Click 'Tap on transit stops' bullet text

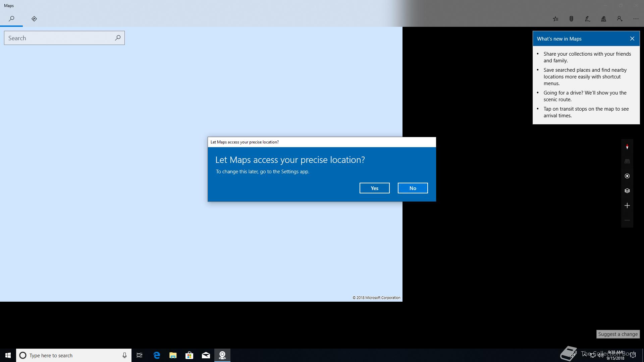[x=586, y=112]
